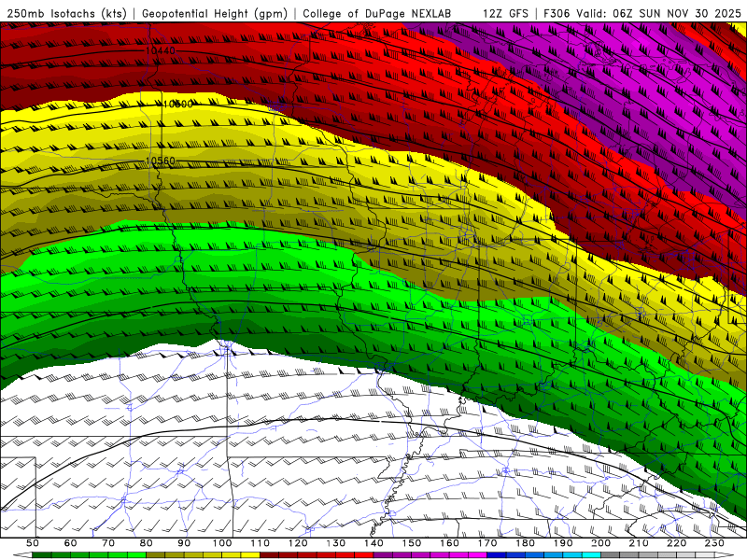Click the 110 tick label on color scale

260,543
